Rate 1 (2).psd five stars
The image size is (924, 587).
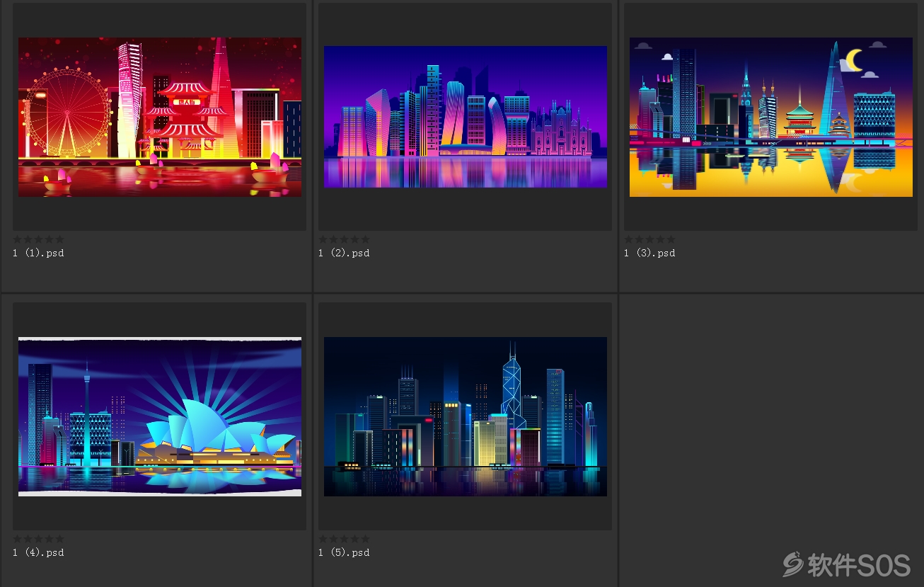click(x=366, y=239)
